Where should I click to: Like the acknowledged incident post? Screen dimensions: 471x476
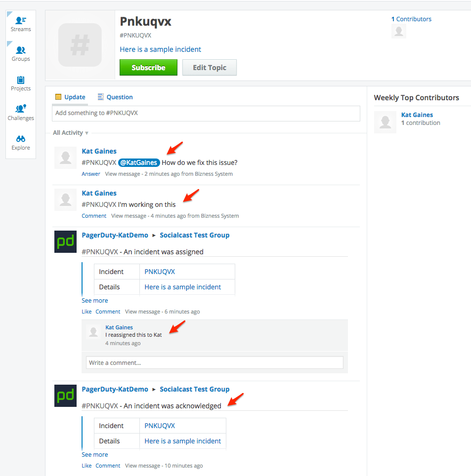tap(86, 465)
